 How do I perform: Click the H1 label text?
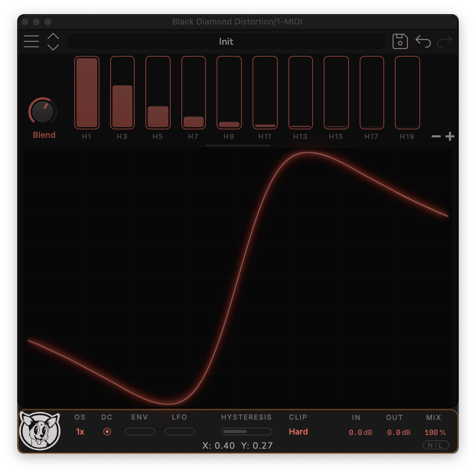(x=86, y=137)
